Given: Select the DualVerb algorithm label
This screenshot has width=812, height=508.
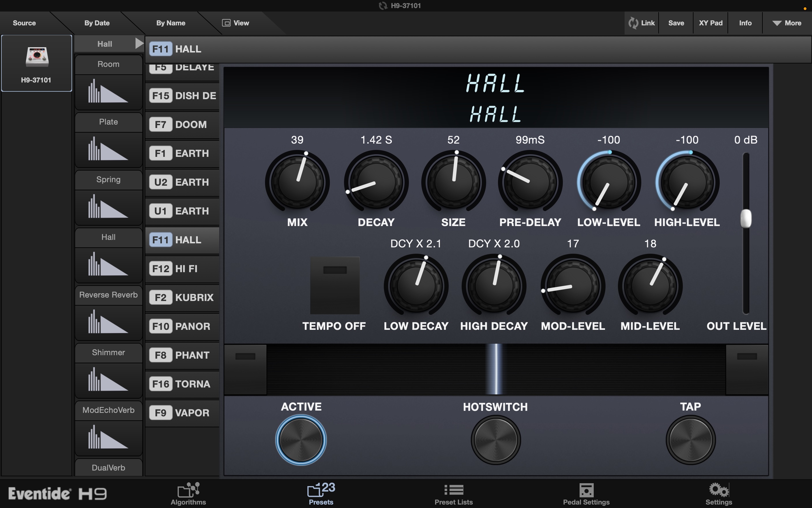Looking at the screenshot, I should pos(108,468).
